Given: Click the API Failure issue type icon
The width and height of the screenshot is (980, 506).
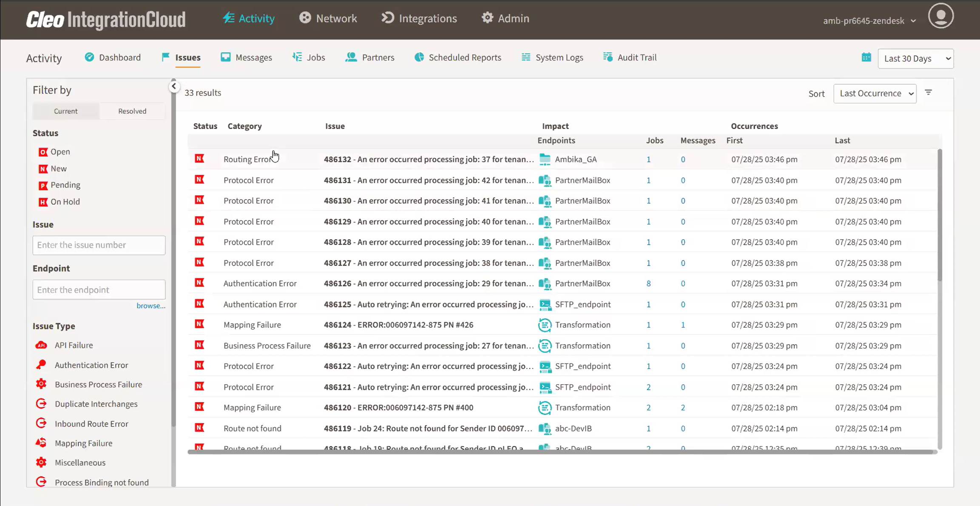Looking at the screenshot, I should click(x=41, y=345).
